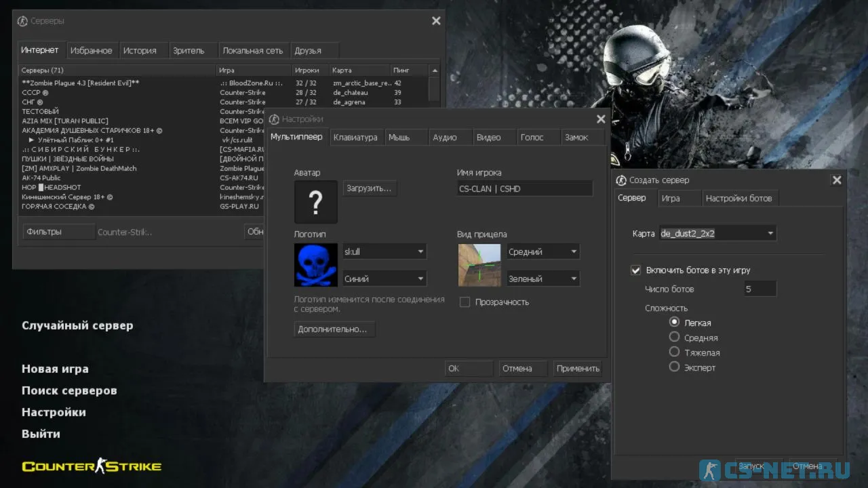Click Применить in the settings dialog
The width and height of the screenshot is (868, 488).
[x=578, y=369]
